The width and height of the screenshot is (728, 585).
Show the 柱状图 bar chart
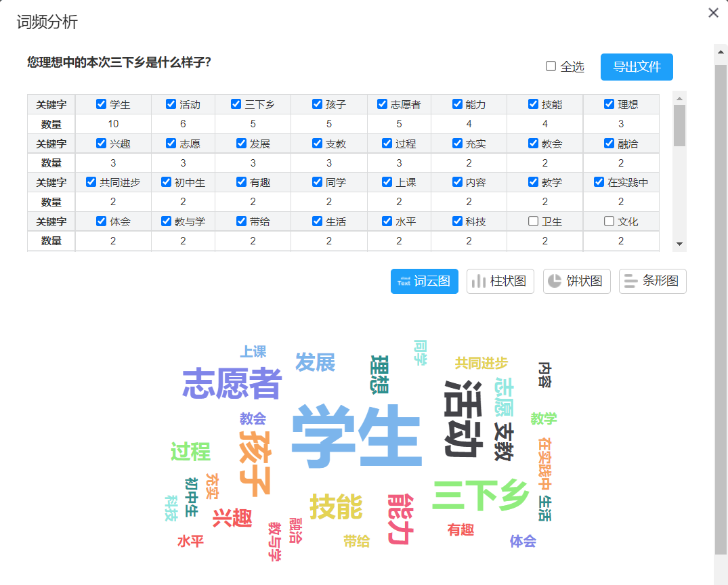pos(500,281)
